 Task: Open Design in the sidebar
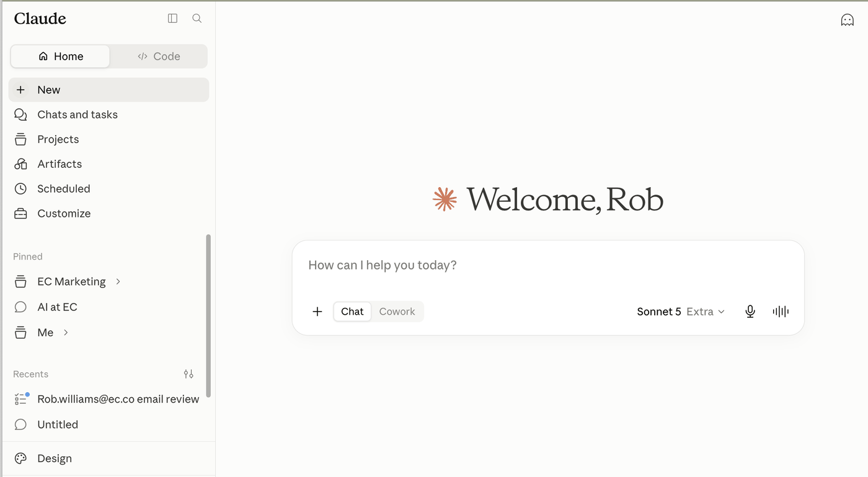click(108, 458)
